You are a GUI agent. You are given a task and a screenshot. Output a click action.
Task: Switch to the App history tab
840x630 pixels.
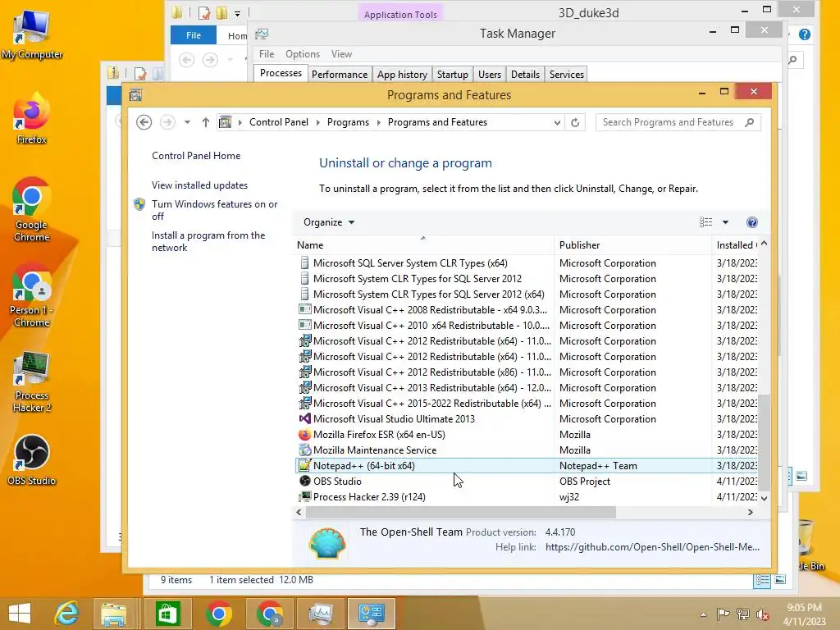(402, 75)
